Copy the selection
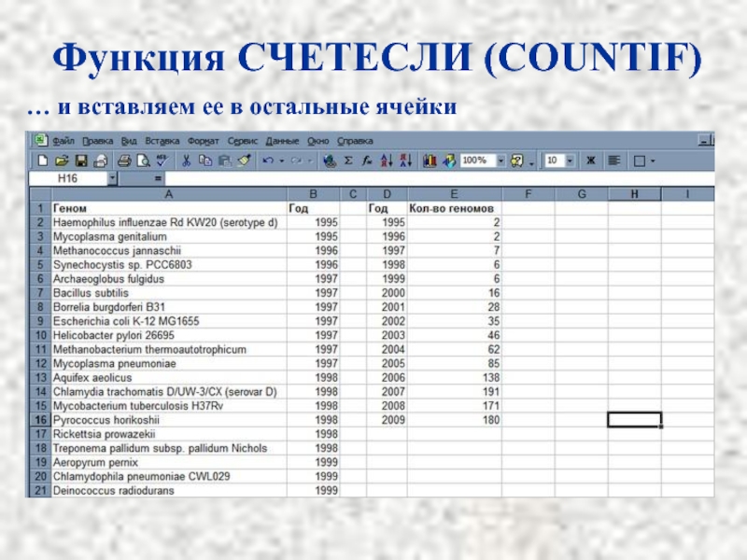Viewport: 747px width, 560px height. (205, 161)
